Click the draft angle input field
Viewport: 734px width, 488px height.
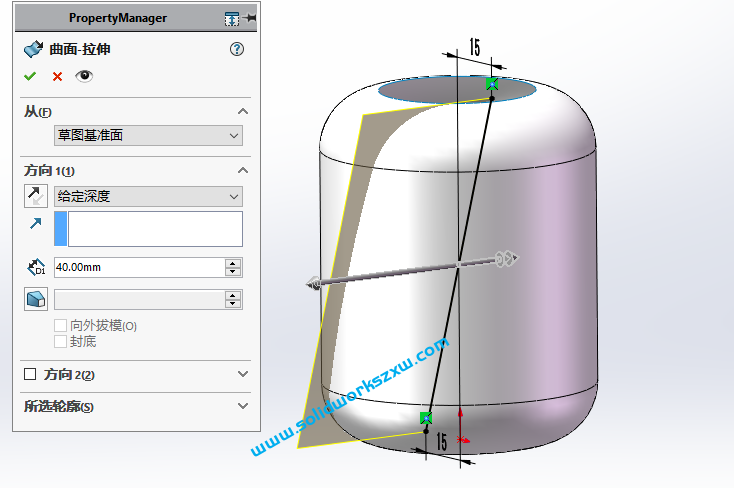click(139, 300)
